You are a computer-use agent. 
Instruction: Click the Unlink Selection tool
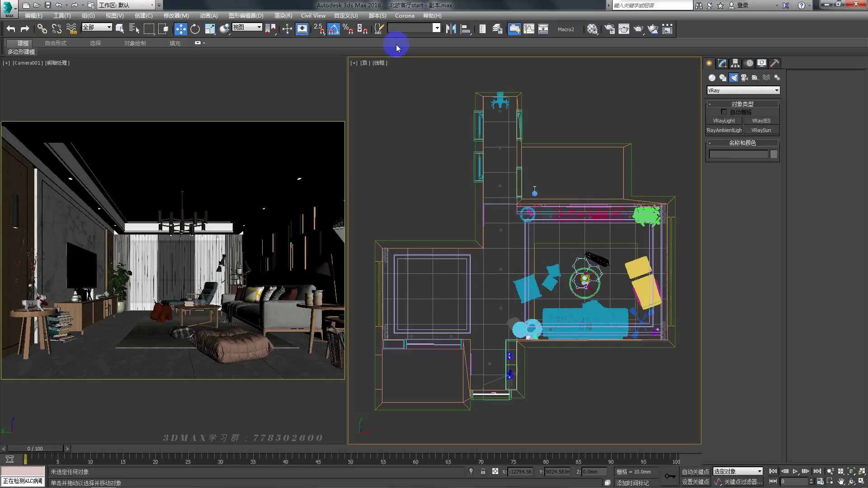pos(57,29)
